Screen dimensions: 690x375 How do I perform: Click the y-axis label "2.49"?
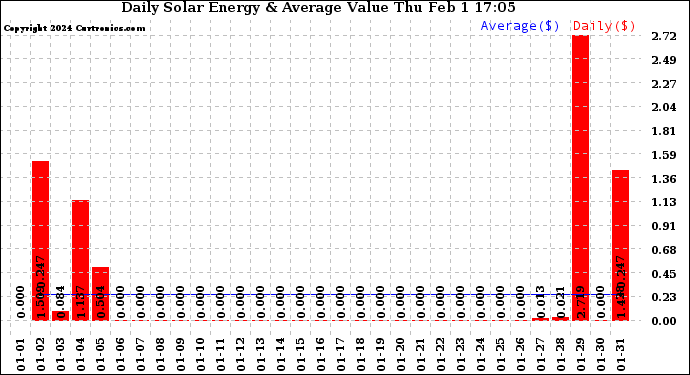664,60
